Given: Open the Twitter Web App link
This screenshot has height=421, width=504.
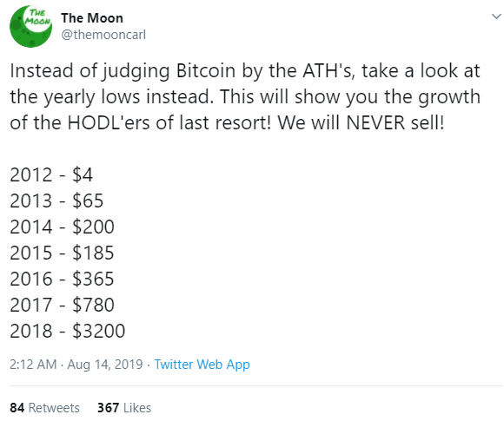Looking at the screenshot, I should pos(202,365).
